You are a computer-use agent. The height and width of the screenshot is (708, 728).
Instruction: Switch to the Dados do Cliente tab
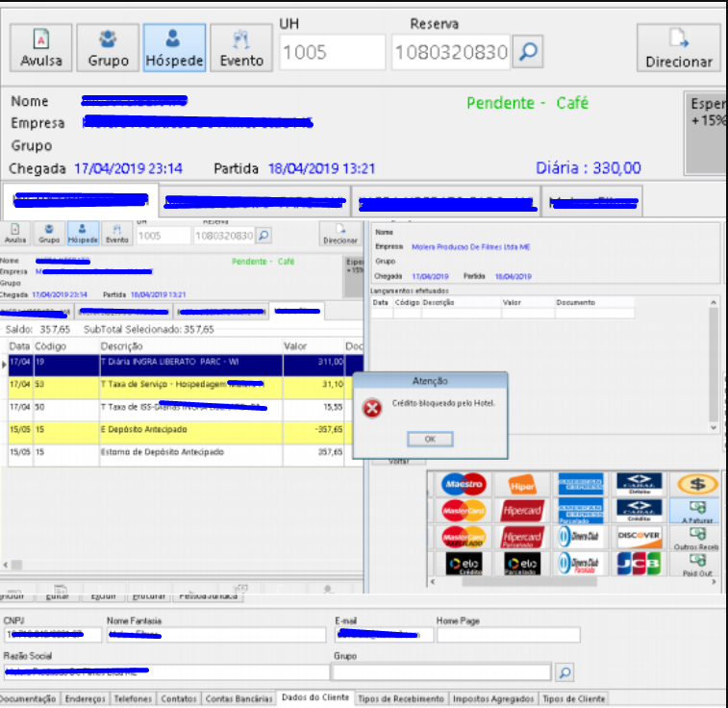315,697
